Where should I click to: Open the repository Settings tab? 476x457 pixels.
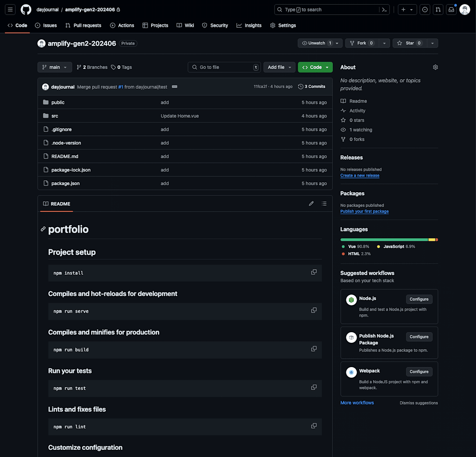point(283,25)
